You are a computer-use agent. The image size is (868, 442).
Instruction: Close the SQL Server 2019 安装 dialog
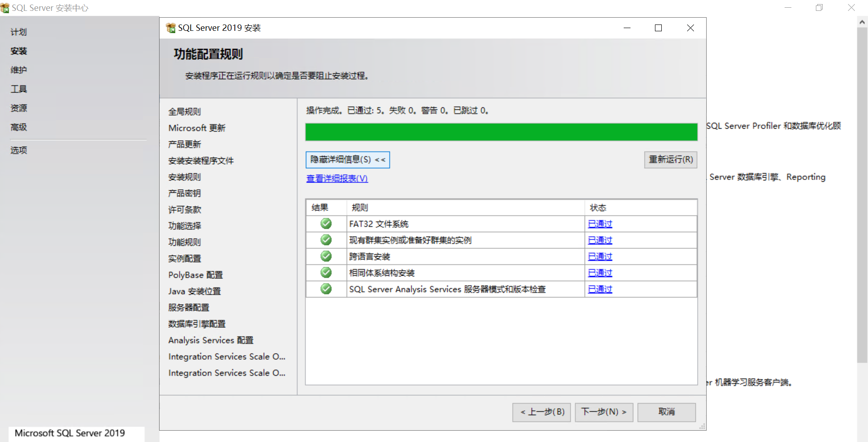point(690,28)
